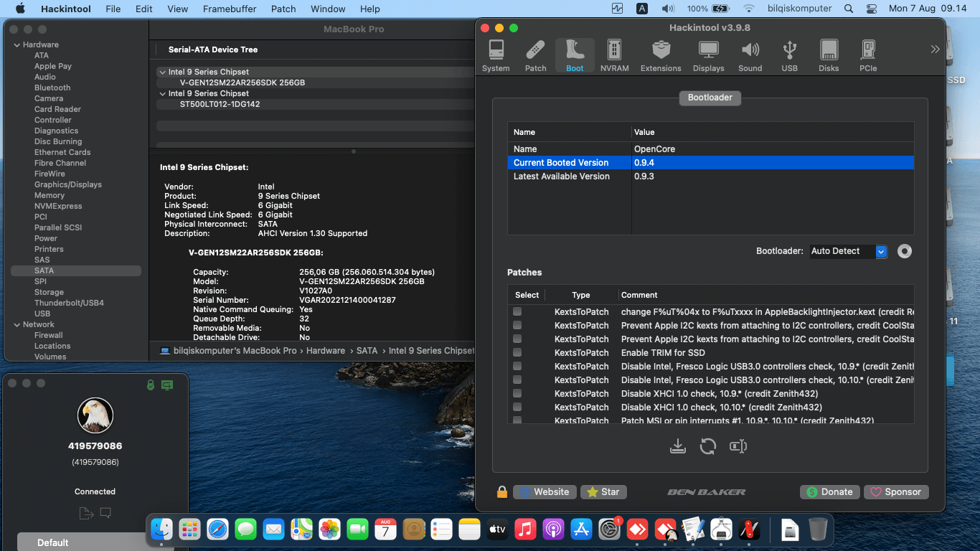Open the Help menu

click(x=370, y=9)
